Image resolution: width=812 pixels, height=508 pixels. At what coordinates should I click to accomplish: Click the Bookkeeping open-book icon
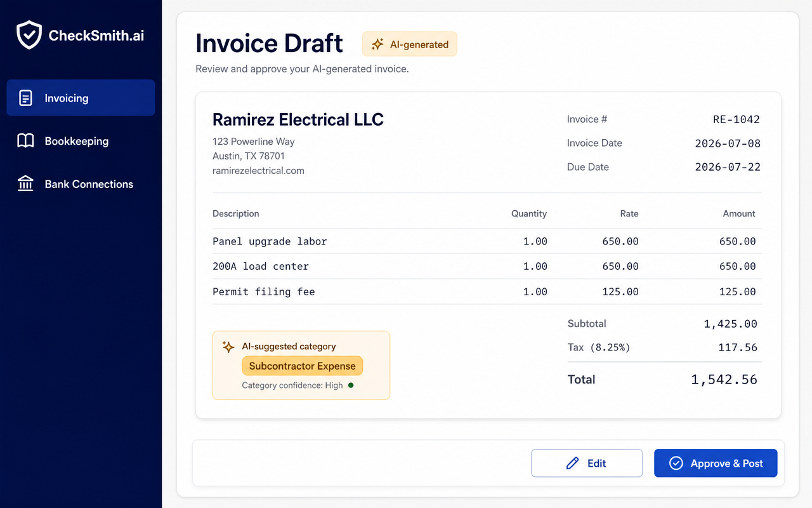tap(25, 141)
